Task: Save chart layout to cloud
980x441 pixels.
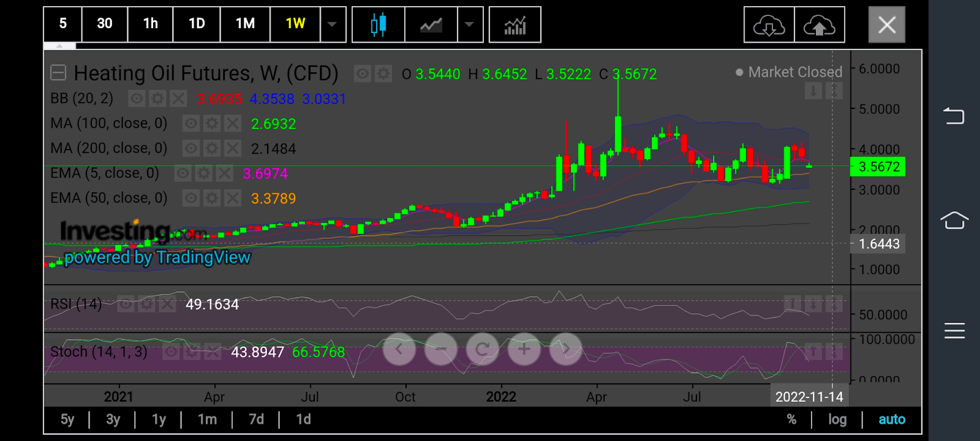Action: click(820, 25)
